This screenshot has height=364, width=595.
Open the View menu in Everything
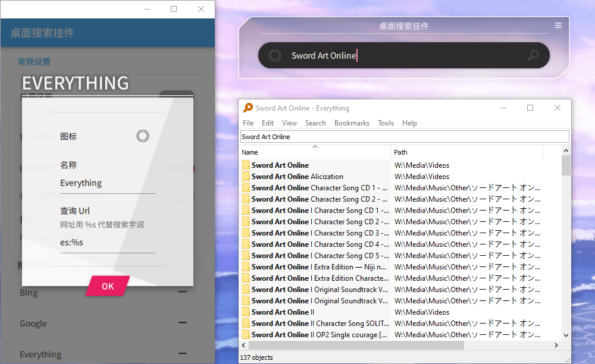(x=289, y=123)
